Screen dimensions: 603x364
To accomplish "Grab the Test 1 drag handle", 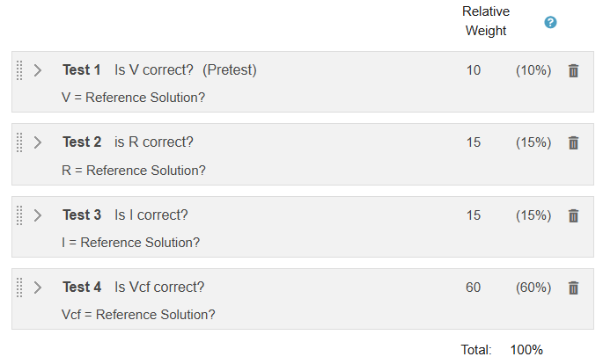I will [20, 70].
